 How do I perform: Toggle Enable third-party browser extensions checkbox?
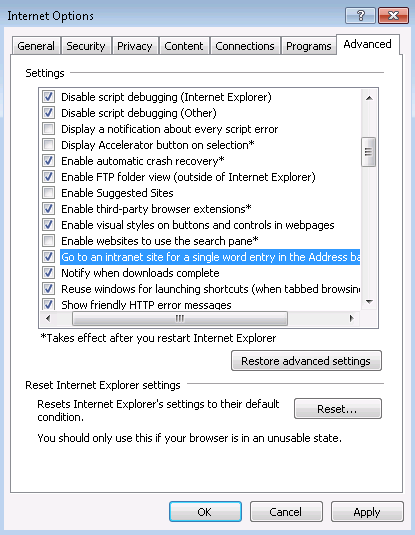(48, 209)
